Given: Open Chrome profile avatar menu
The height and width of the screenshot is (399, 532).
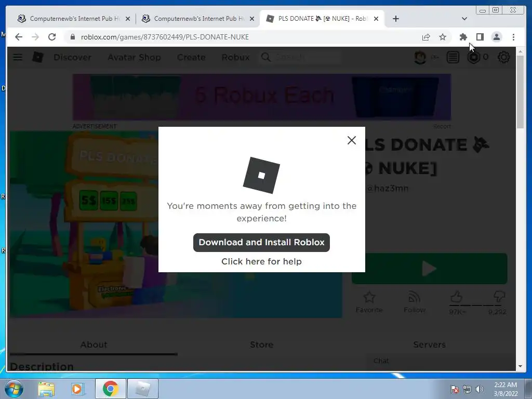Looking at the screenshot, I should (x=496, y=37).
